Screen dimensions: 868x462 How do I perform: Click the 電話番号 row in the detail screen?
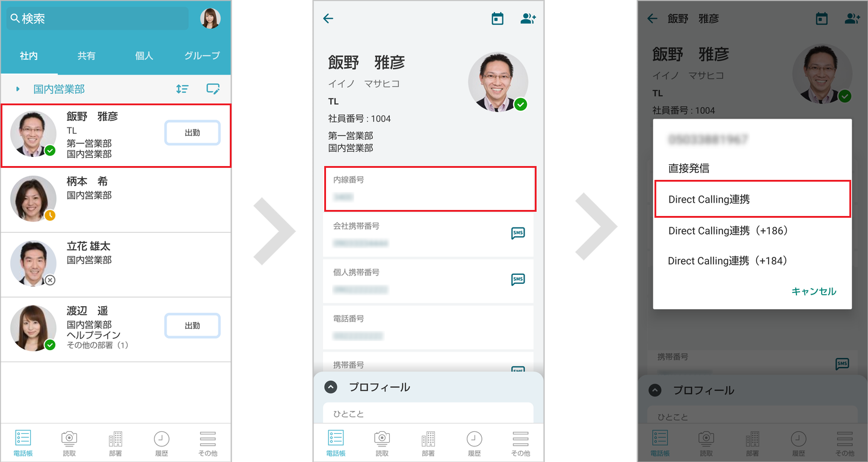point(428,327)
